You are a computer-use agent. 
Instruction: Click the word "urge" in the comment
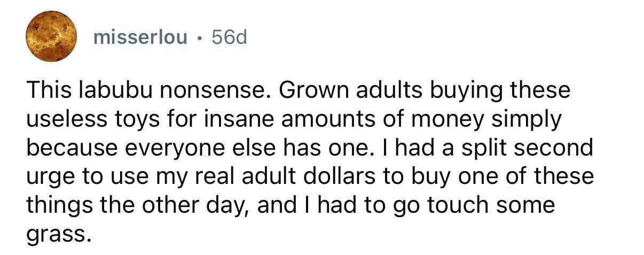coord(46,177)
